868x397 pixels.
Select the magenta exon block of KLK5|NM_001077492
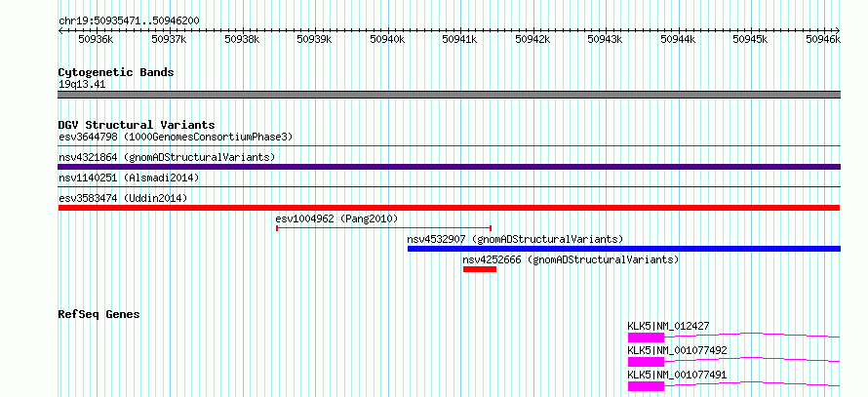pos(646,361)
